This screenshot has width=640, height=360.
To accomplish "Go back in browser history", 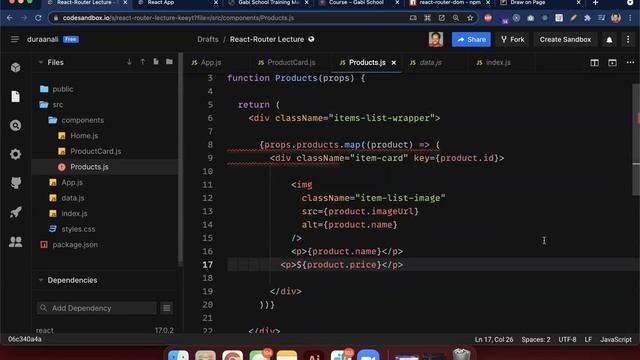I will pyautogui.click(x=10, y=18).
